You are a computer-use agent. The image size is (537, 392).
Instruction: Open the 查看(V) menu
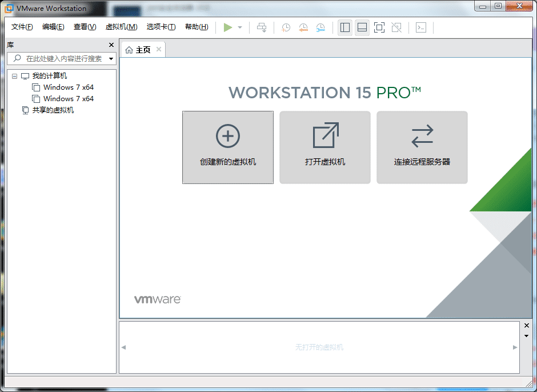(85, 27)
